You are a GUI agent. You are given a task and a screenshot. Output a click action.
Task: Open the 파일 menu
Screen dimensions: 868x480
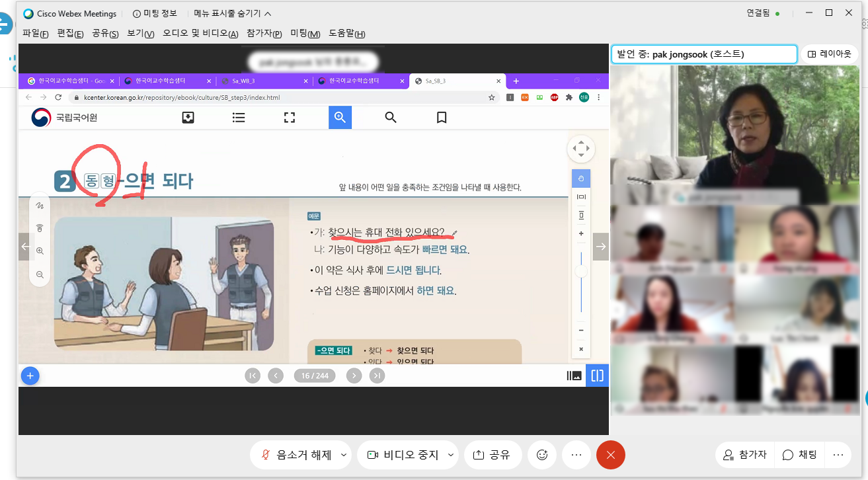(36, 34)
